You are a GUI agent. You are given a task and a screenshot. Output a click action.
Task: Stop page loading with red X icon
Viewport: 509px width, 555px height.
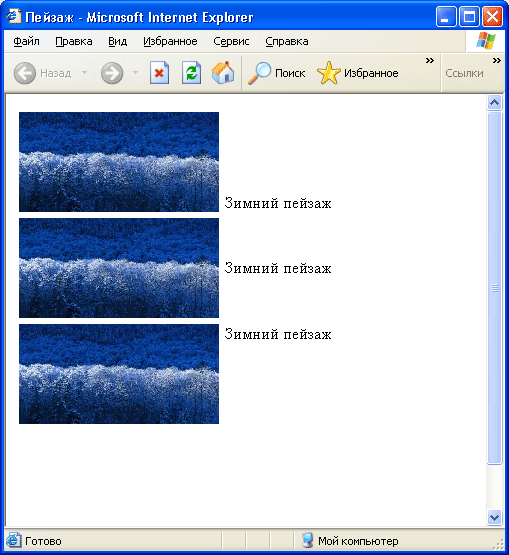coord(159,73)
